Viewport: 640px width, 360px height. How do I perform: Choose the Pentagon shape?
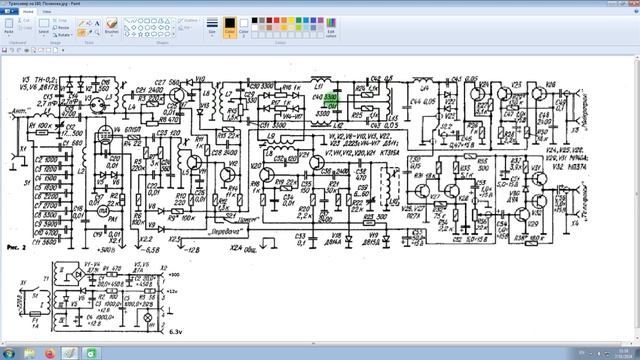coord(140,28)
